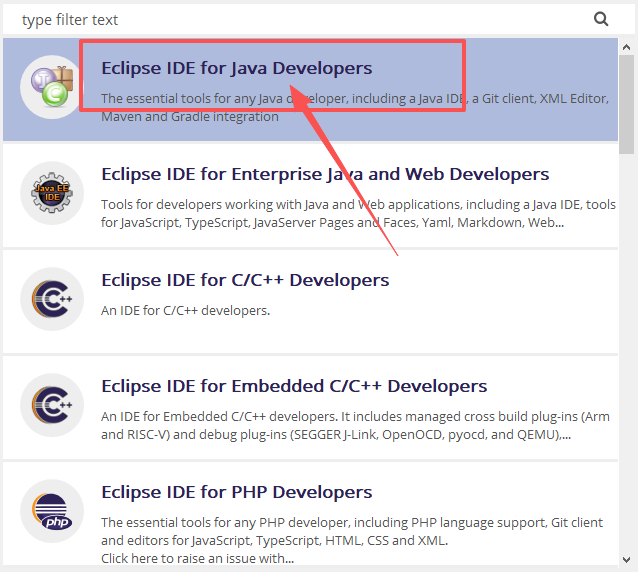
Task: Click the magnifier search icon
Action: coord(601,19)
